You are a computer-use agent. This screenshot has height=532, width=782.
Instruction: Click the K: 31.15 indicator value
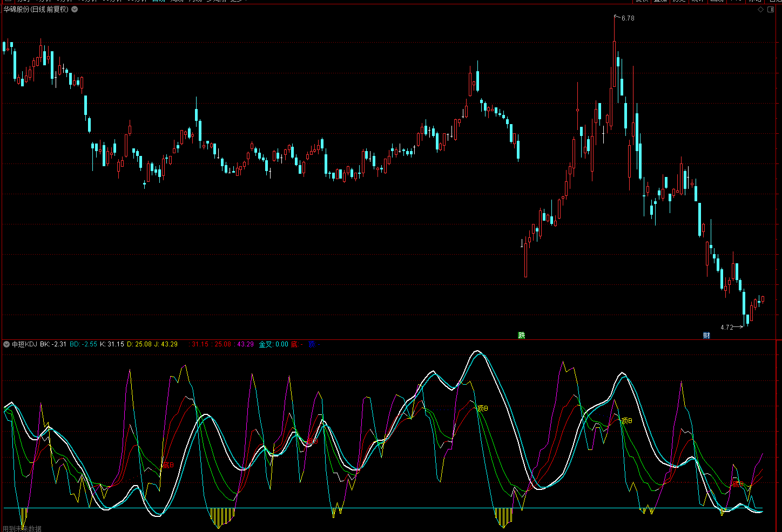tap(112, 344)
